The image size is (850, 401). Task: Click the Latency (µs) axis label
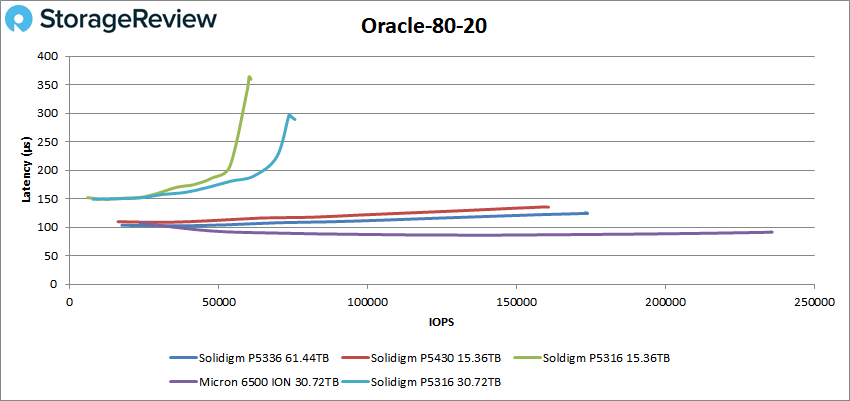point(26,170)
